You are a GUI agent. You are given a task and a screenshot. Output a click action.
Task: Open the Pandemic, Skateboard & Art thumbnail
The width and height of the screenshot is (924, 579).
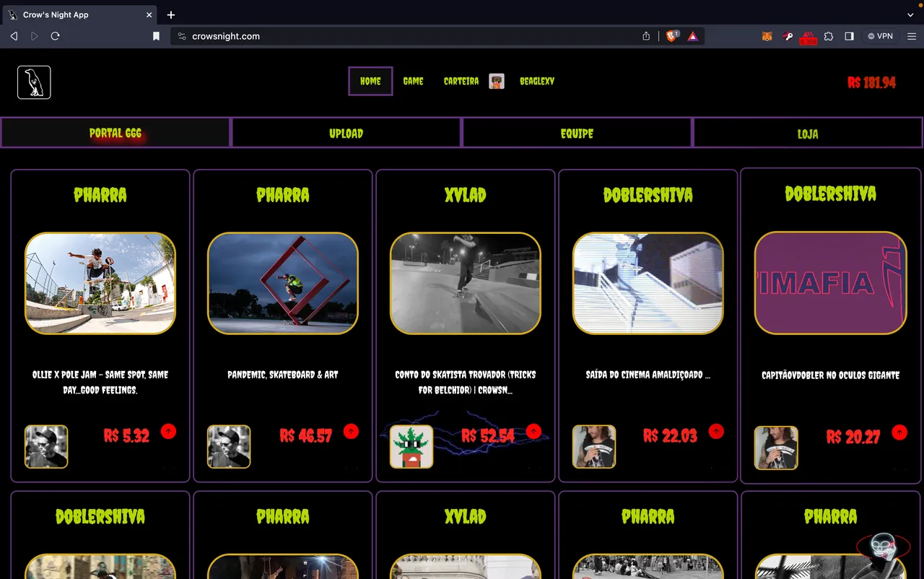pyautogui.click(x=283, y=283)
